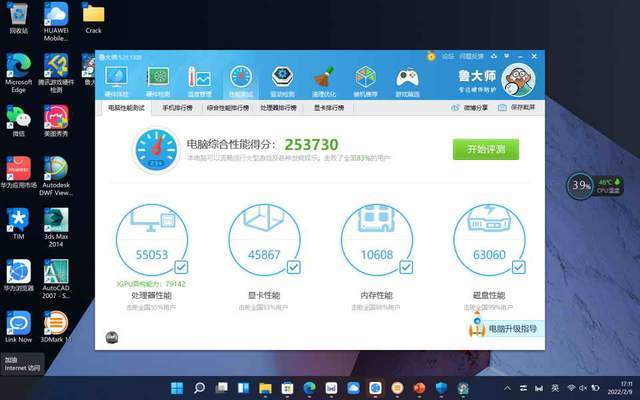Open 硬件体检 hardware checkup monitor icon
The image size is (640, 400).
pos(116,82)
